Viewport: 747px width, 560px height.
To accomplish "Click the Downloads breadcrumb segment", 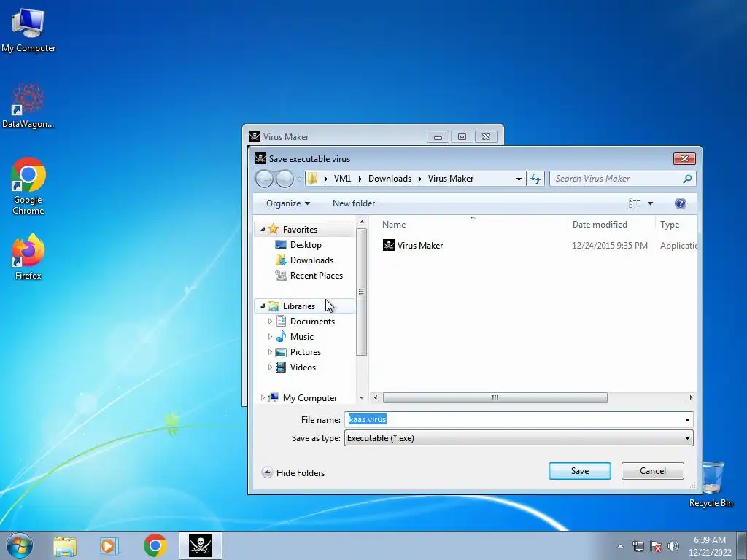I will (390, 179).
